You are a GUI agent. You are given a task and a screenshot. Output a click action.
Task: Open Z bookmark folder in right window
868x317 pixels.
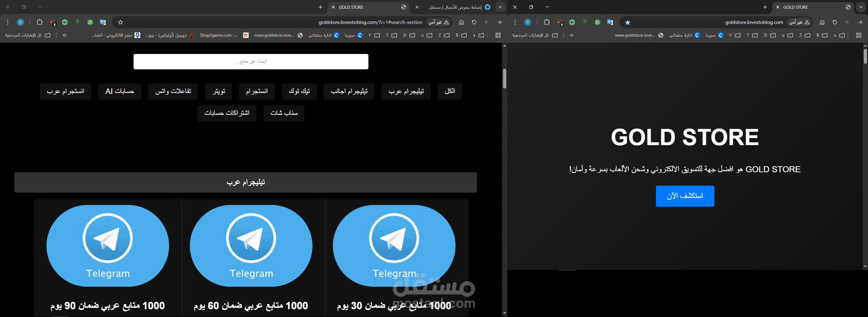click(x=805, y=35)
